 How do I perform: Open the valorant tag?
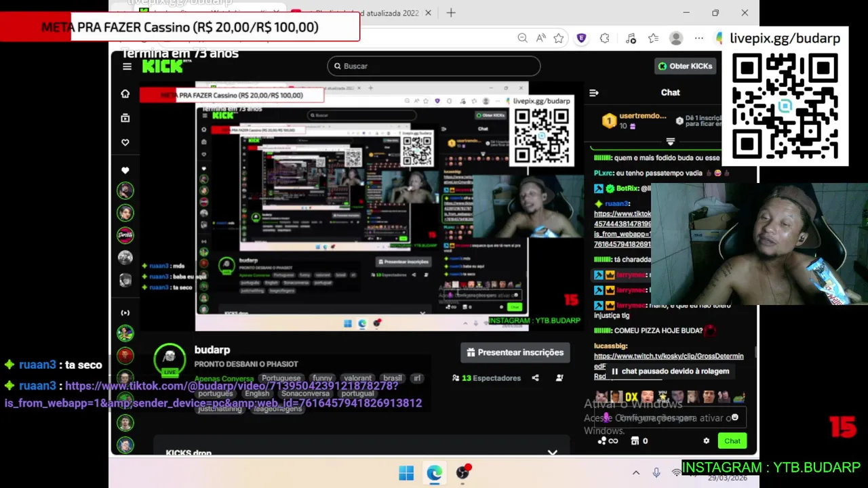pyautogui.click(x=357, y=378)
